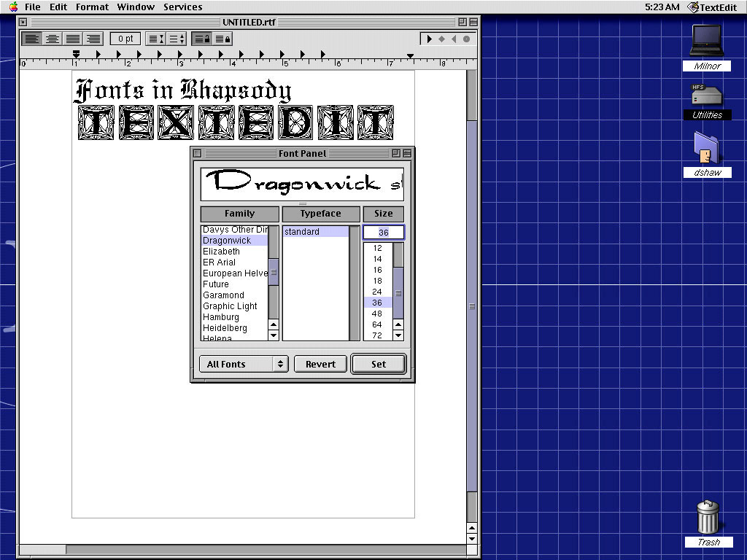Click the left indent marker at the 1 inch mark
This screenshot has width=747, height=560.
click(x=76, y=54)
